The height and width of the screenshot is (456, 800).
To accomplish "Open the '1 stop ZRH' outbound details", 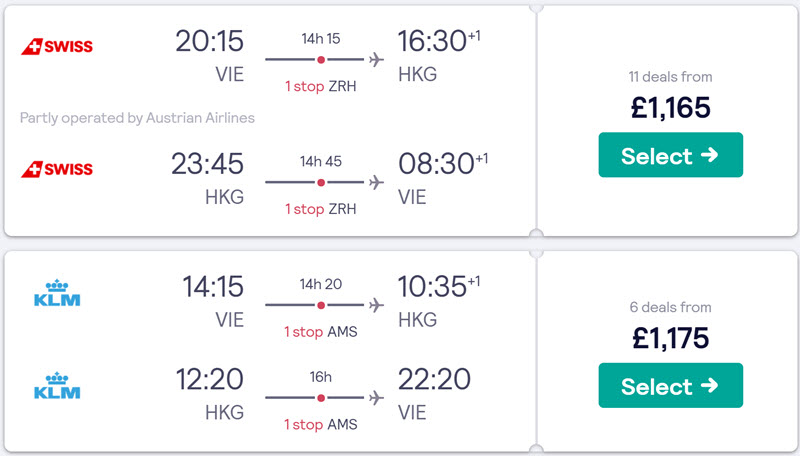I will click(x=320, y=86).
